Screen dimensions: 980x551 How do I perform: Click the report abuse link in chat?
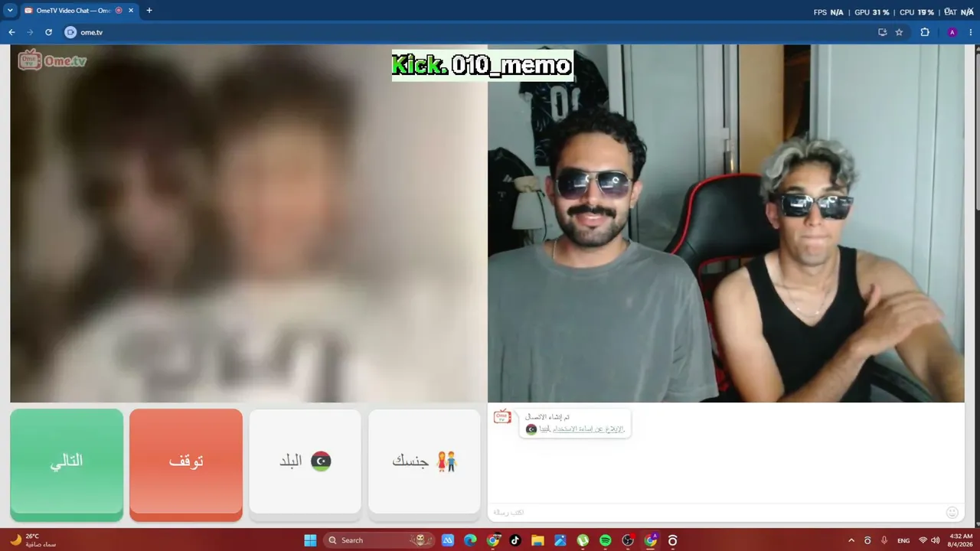pos(588,429)
